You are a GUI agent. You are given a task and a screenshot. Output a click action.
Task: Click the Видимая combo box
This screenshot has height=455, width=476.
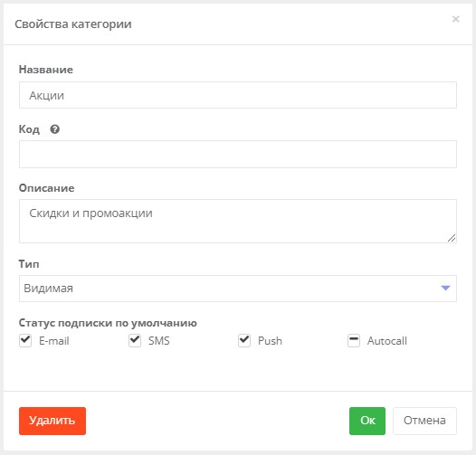tap(238, 289)
